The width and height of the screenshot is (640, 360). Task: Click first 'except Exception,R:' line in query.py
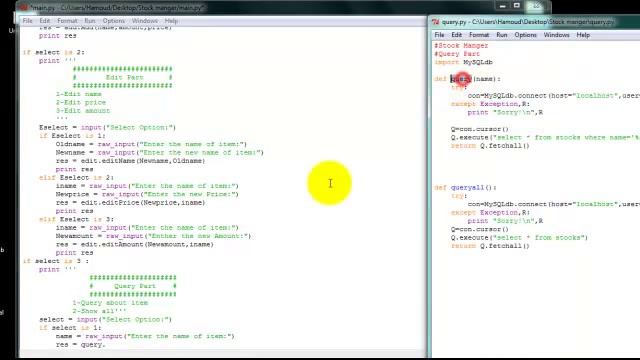coord(490,104)
